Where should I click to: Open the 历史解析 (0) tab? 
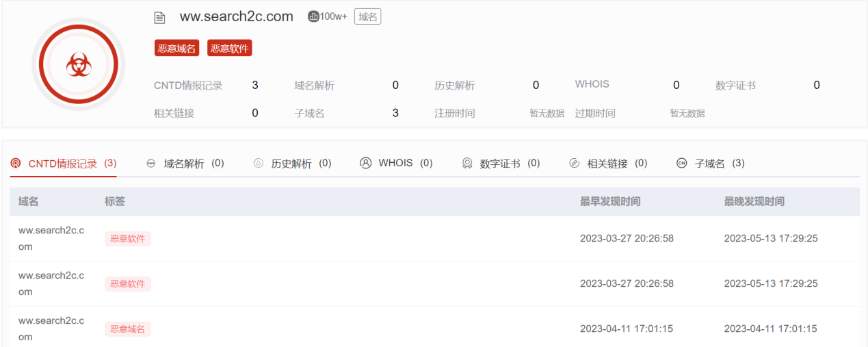click(x=301, y=164)
